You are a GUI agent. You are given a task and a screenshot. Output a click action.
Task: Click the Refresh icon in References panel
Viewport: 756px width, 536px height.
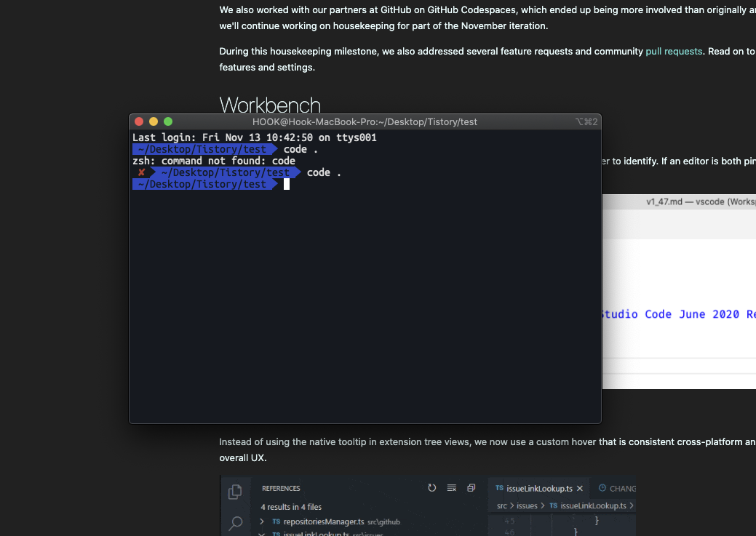tap(432, 488)
